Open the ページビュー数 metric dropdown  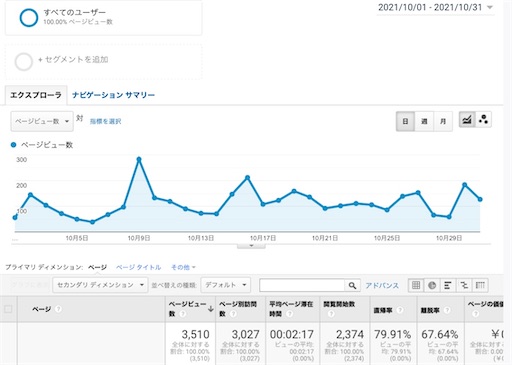[42, 121]
